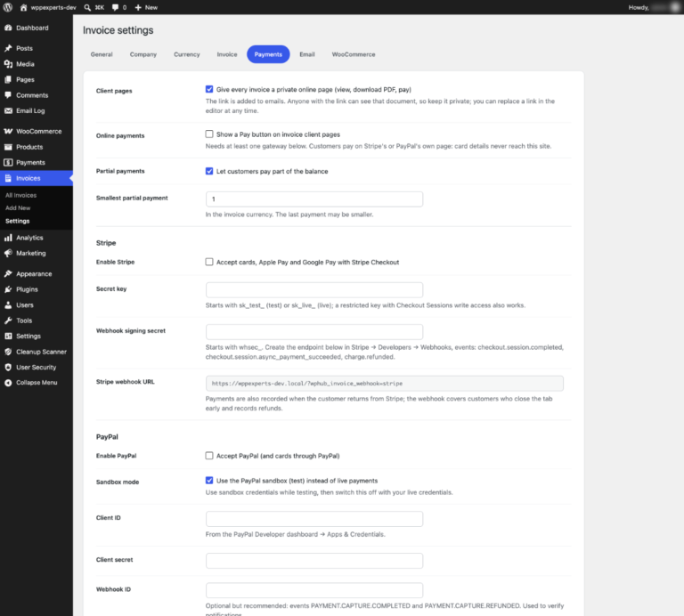This screenshot has height=616, width=684.
Task: Click the Cleanup Scanner shield icon
Action: [x=8, y=352]
